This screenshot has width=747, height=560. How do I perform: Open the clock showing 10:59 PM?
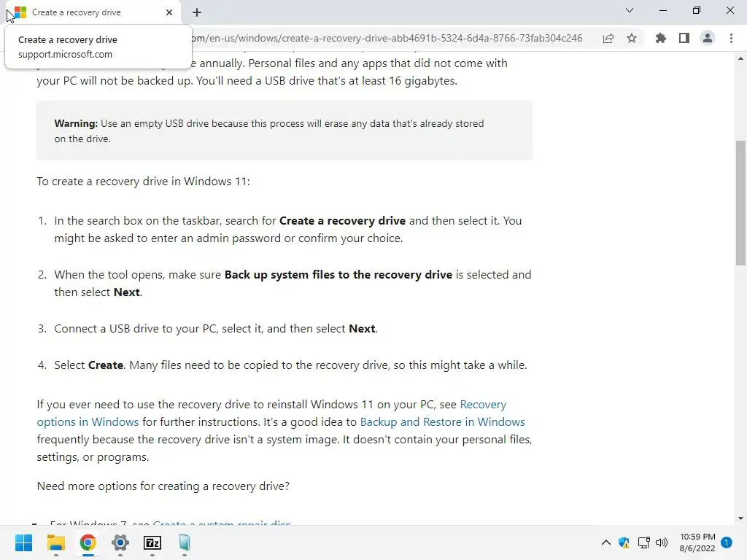697,542
